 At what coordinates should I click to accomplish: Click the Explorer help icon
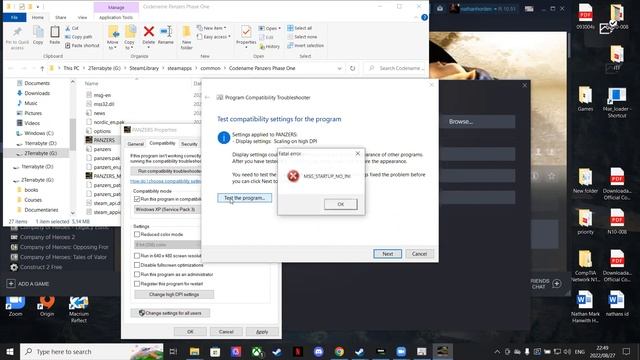click(x=424, y=17)
